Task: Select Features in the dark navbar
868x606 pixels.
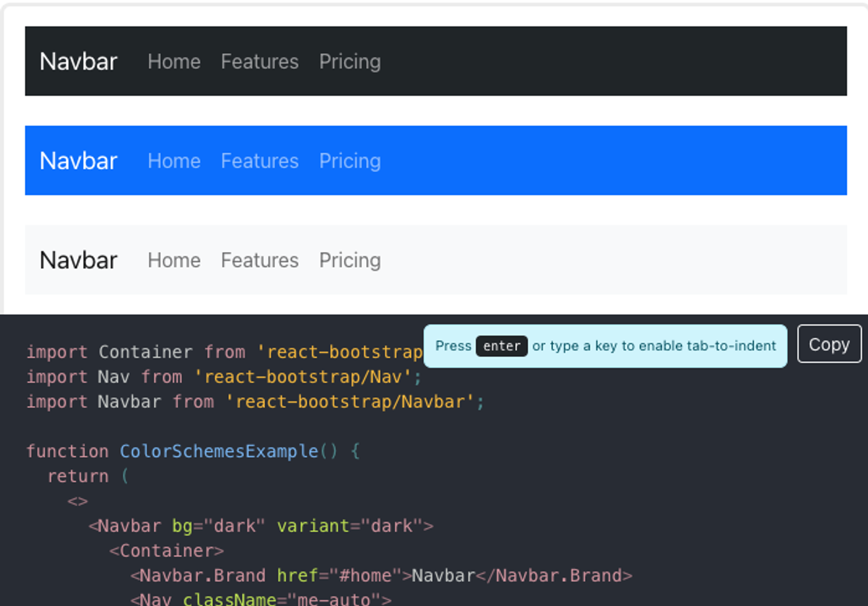Action: (260, 61)
